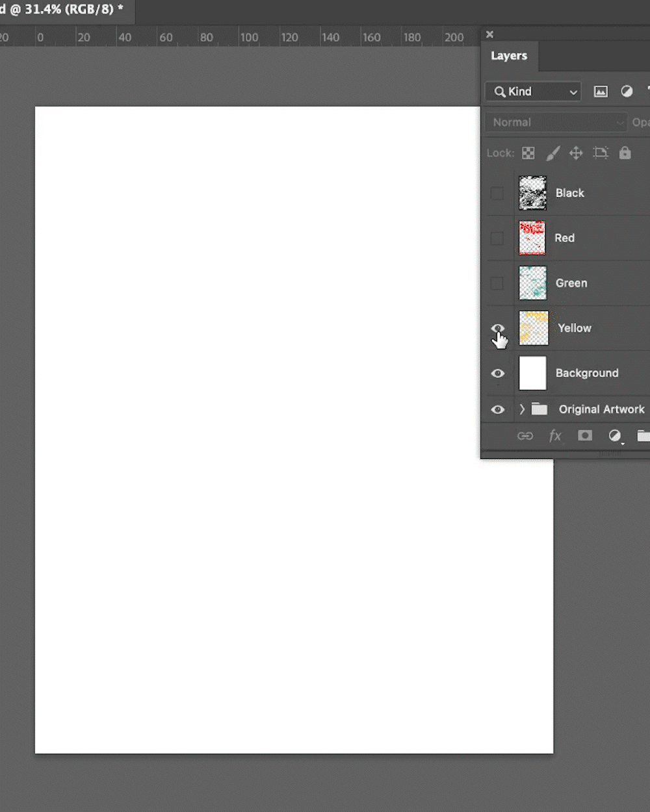Add a layer mask

585,436
